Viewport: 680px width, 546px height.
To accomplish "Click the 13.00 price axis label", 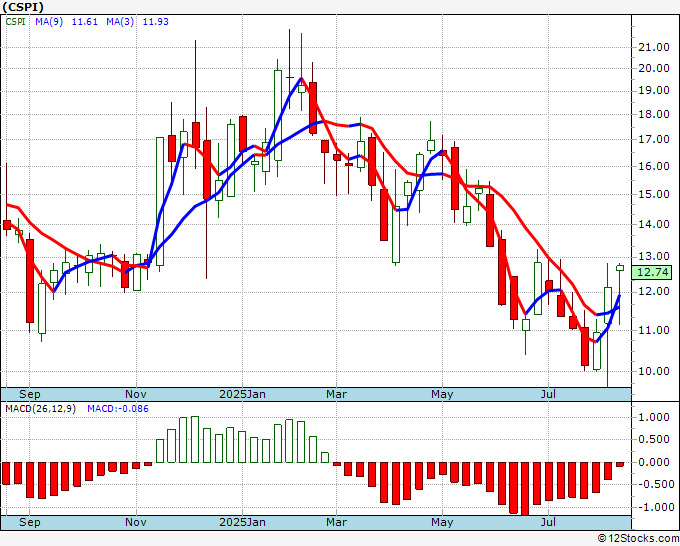I will pos(654,257).
